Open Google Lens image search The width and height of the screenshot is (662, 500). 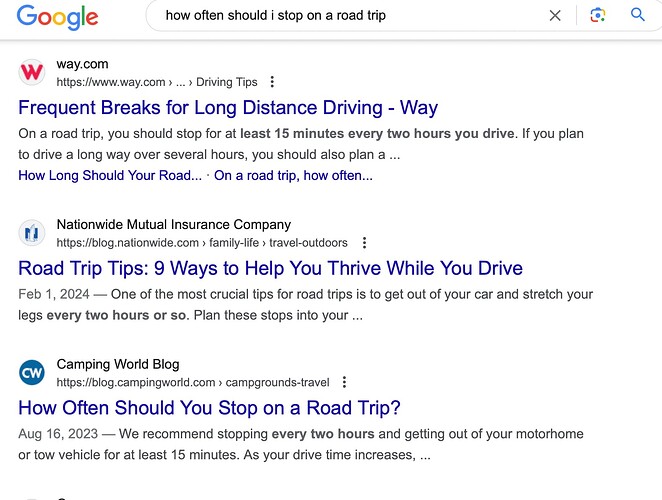coord(598,15)
